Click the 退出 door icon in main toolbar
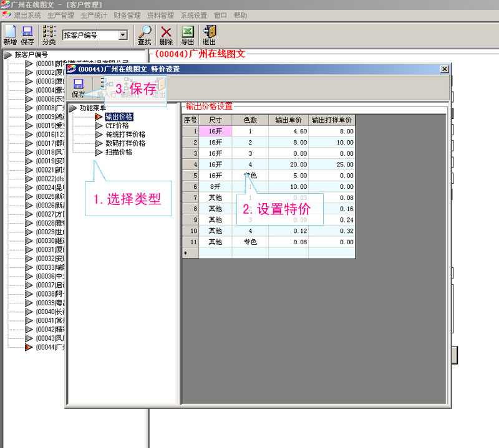Viewport: 499px width, 448px height. [x=209, y=35]
